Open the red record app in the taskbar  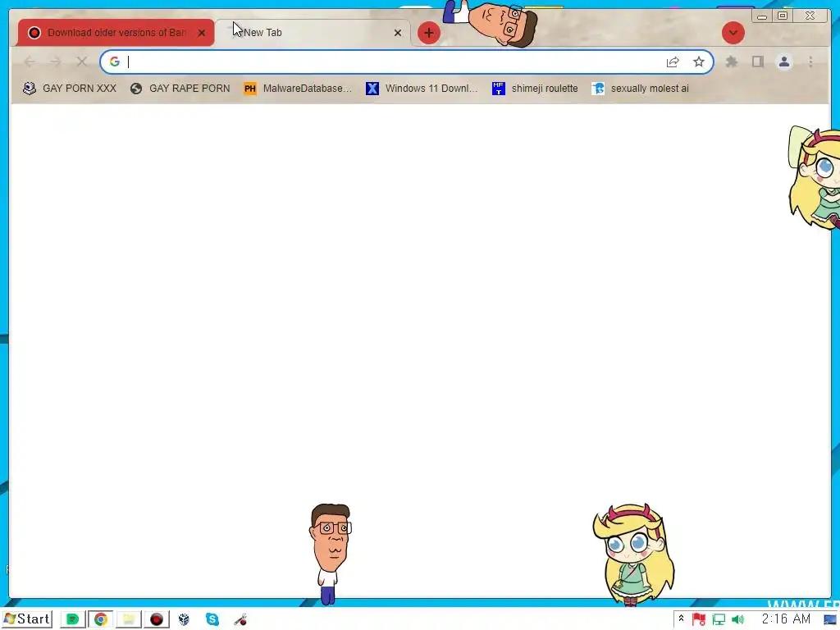(x=157, y=619)
